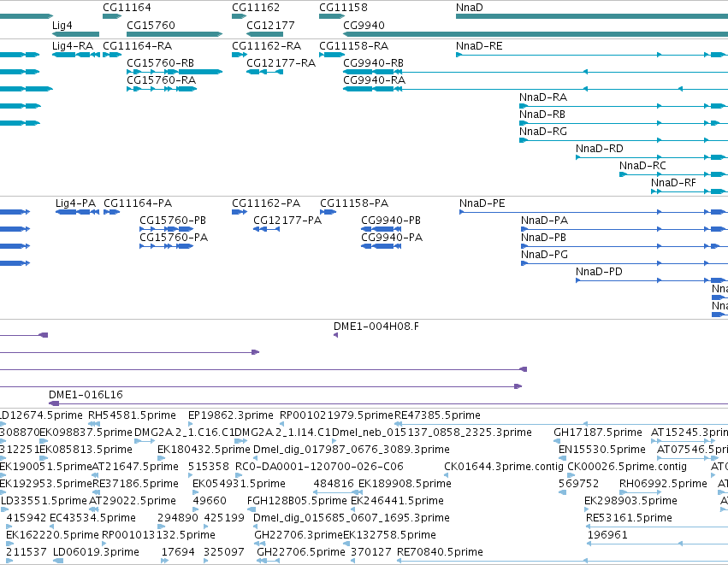
Task: Click protein NnaD-PG label
Action: coord(544,255)
